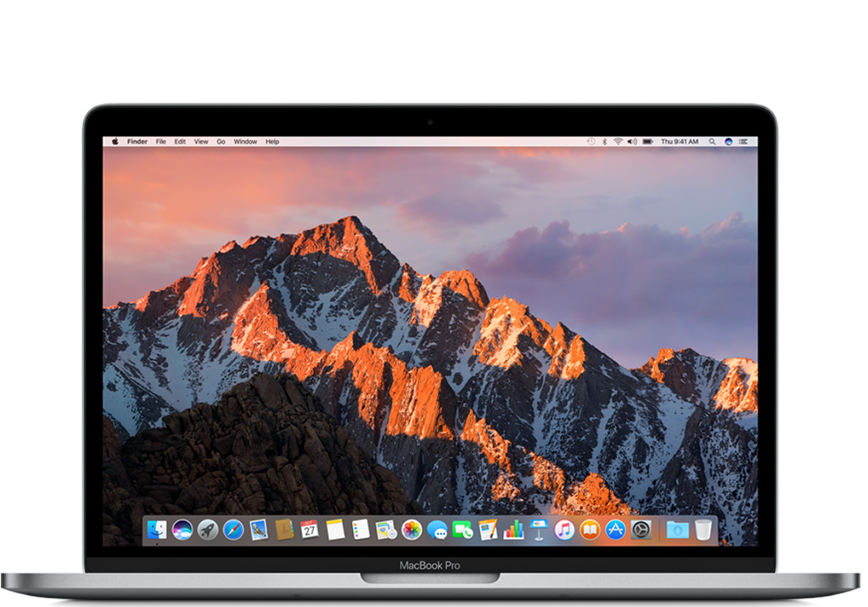Open Calendar showing date 27
This screenshot has height=607, width=868.
coord(310,530)
